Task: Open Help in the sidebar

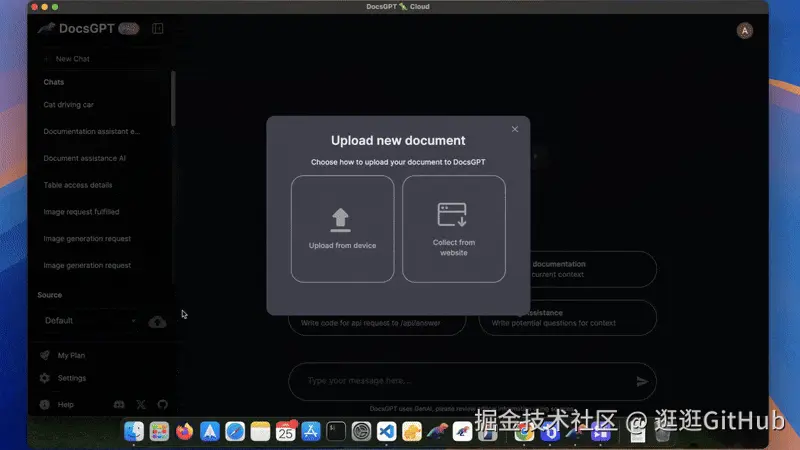Action: [57, 405]
